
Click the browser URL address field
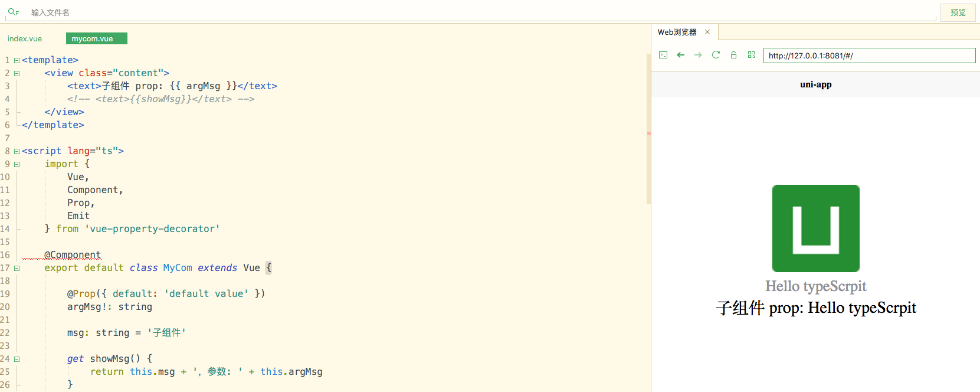tap(869, 55)
